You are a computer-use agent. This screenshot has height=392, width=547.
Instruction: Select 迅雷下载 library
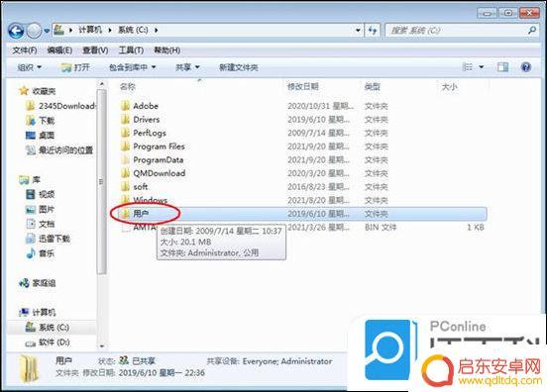[49, 239]
